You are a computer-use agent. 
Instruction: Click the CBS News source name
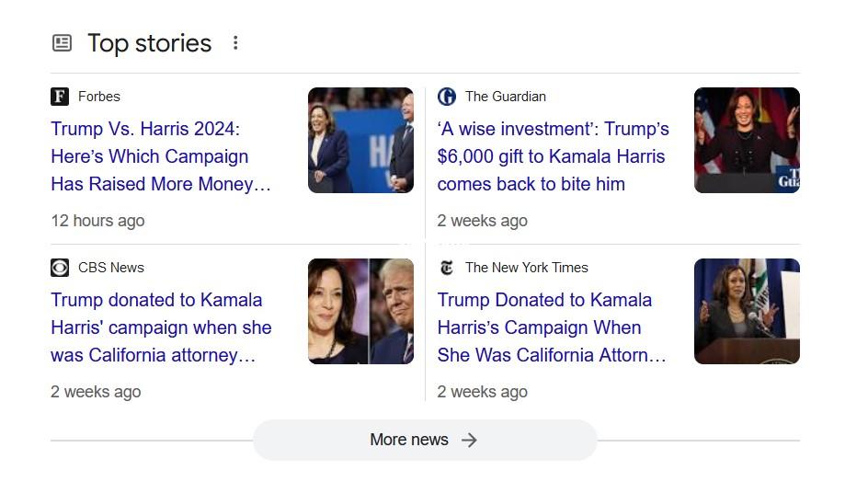coord(111,268)
